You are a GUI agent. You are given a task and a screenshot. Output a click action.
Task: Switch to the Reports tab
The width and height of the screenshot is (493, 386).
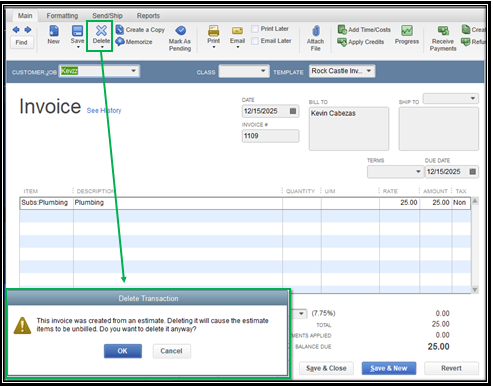coord(148,16)
